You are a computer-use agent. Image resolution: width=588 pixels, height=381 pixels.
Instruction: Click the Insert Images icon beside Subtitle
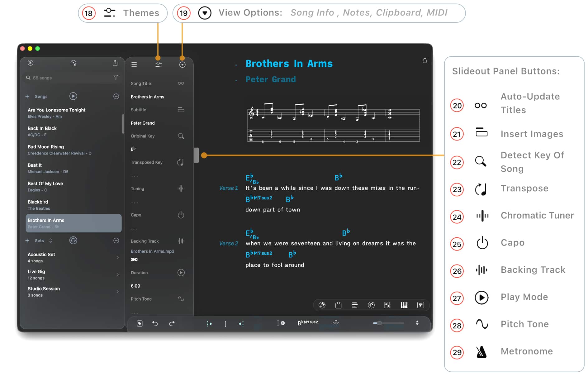pos(181,110)
